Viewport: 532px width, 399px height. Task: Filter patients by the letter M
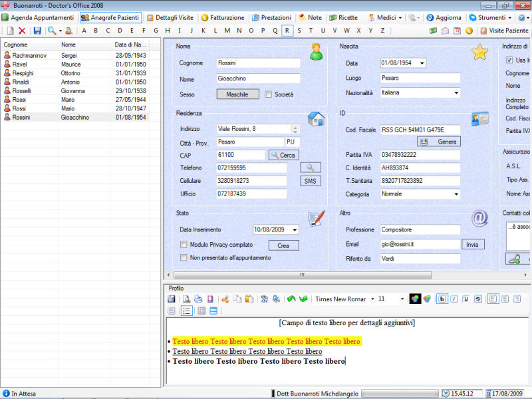tap(227, 31)
